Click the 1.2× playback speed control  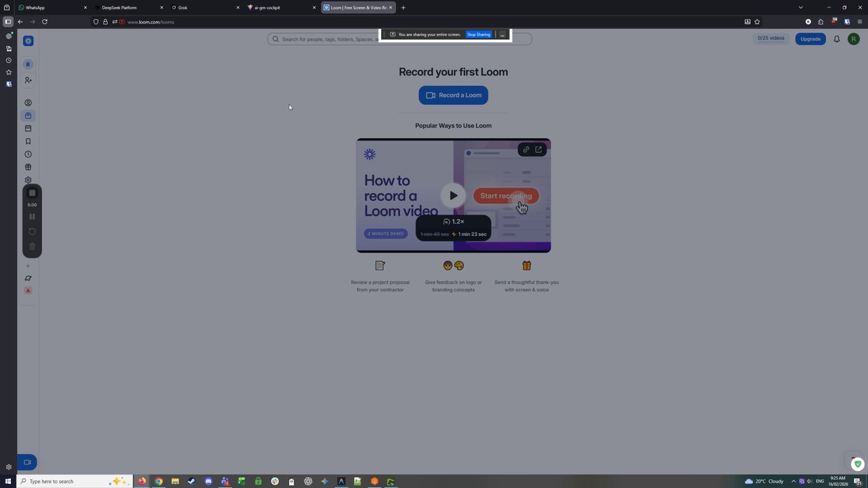(x=453, y=222)
